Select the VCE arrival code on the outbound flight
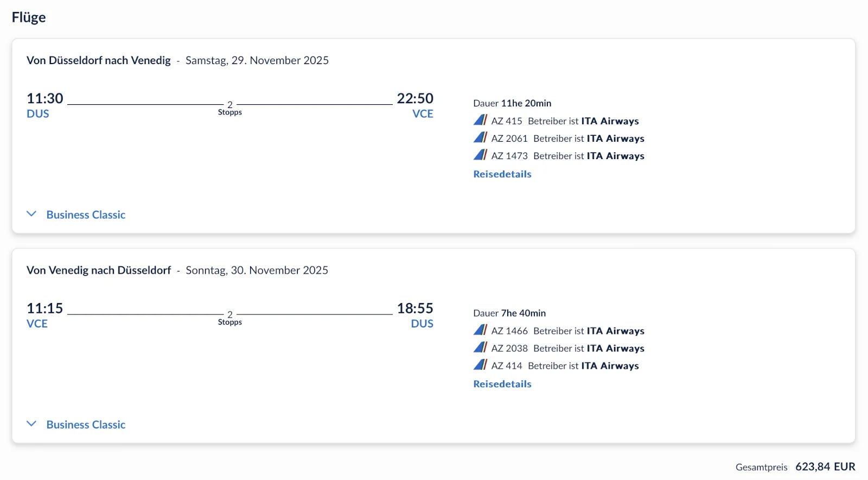868x480 pixels. click(x=423, y=113)
